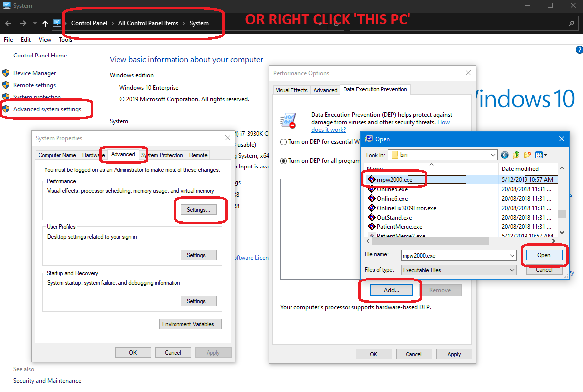The width and height of the screenshot is (583, 392).
Task: Open the Edit menu
Action: point(26,39)
